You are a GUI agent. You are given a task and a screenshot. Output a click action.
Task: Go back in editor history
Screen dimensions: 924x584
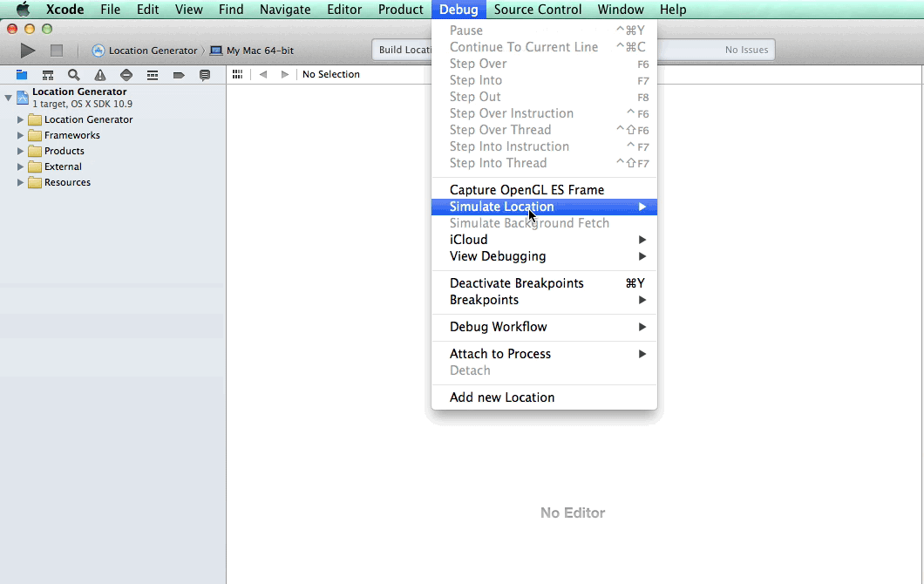click(x=263, y=74)
